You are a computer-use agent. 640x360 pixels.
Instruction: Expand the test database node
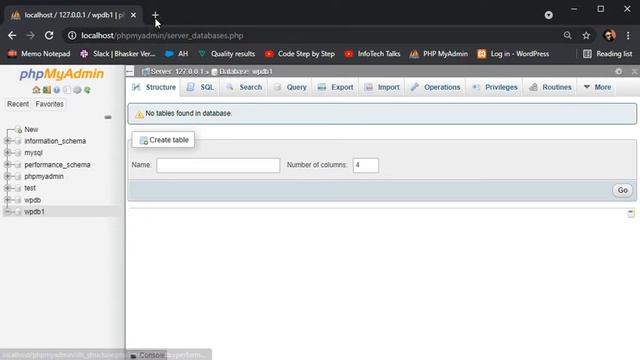(x=7, y=188)
